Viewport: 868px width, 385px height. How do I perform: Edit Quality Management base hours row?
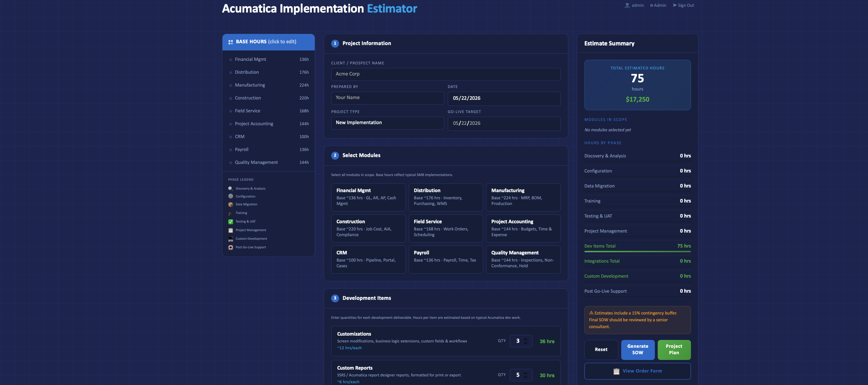[x=269, y=162]
